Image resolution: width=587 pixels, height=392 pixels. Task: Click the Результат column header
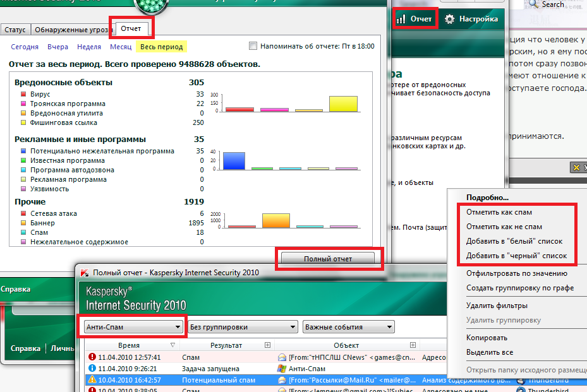coord(226,345)
